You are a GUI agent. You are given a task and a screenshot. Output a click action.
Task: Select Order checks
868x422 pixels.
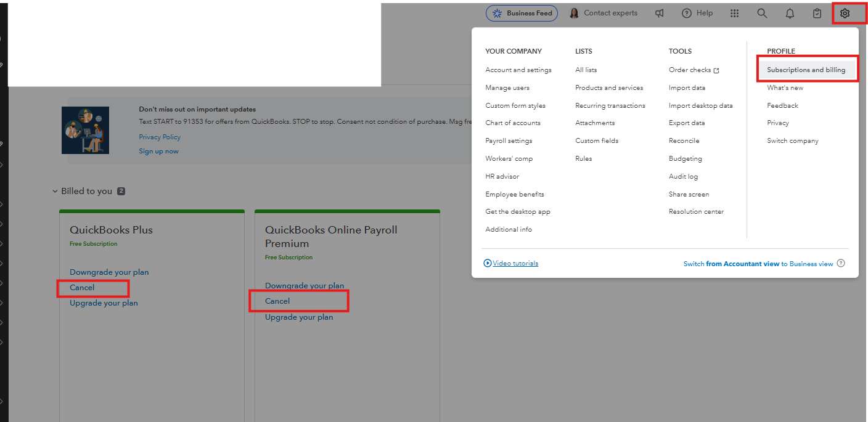point(694,70)
